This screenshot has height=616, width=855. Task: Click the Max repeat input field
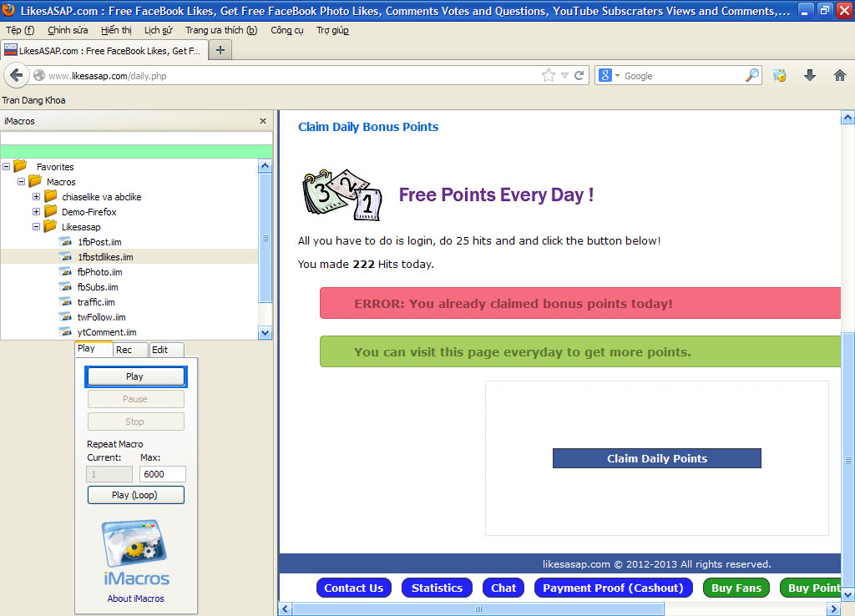(163, 474)
